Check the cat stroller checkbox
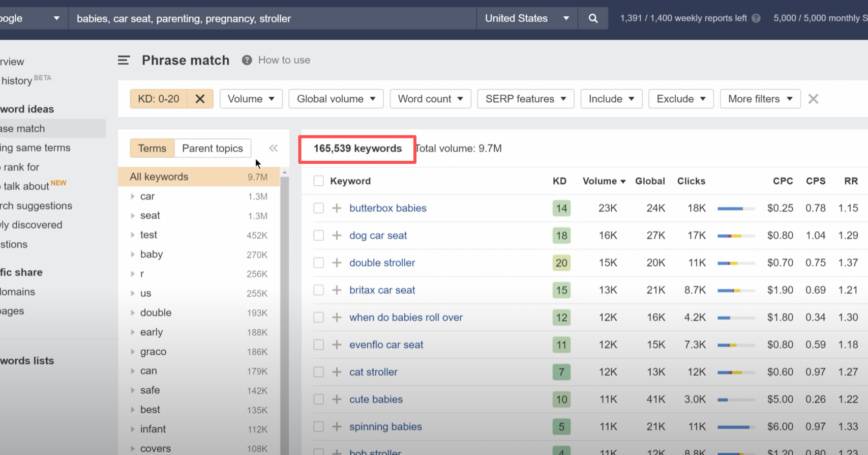 [319, 372]
